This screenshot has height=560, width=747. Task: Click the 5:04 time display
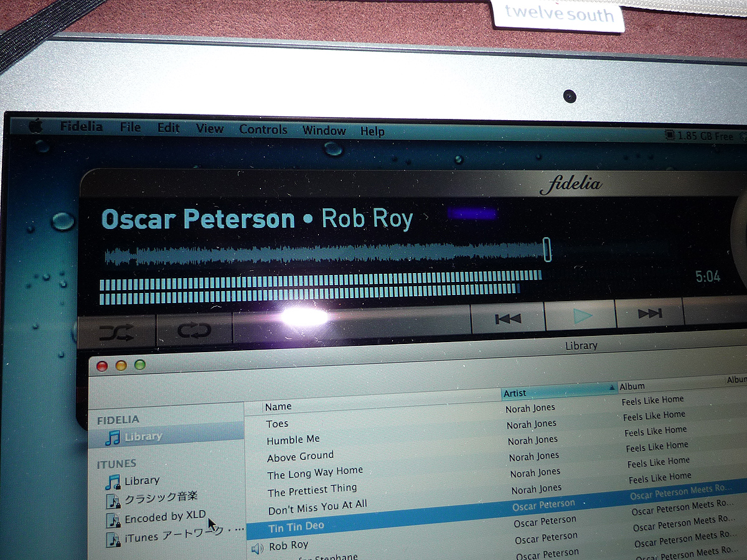tap(708, 276)
